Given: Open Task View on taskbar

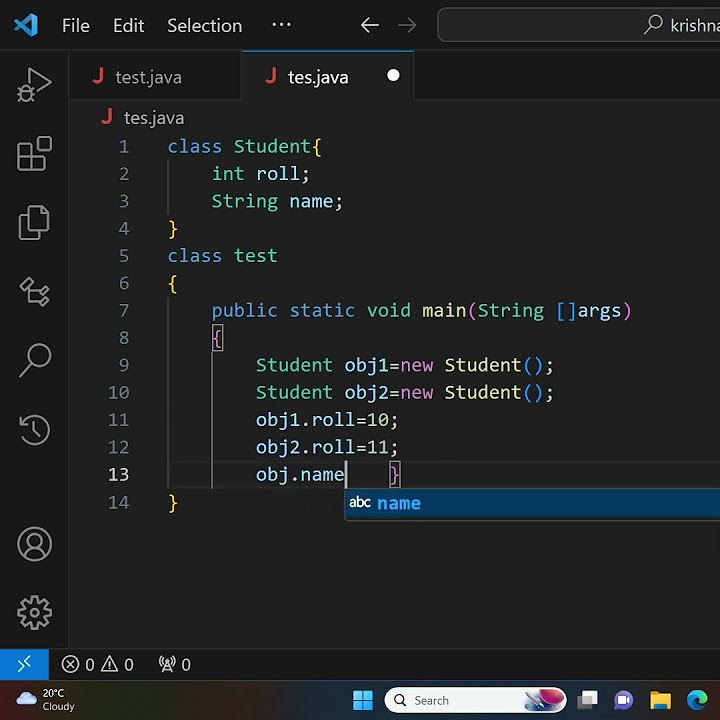Looking at the screenshot, I should click(587, 700).
